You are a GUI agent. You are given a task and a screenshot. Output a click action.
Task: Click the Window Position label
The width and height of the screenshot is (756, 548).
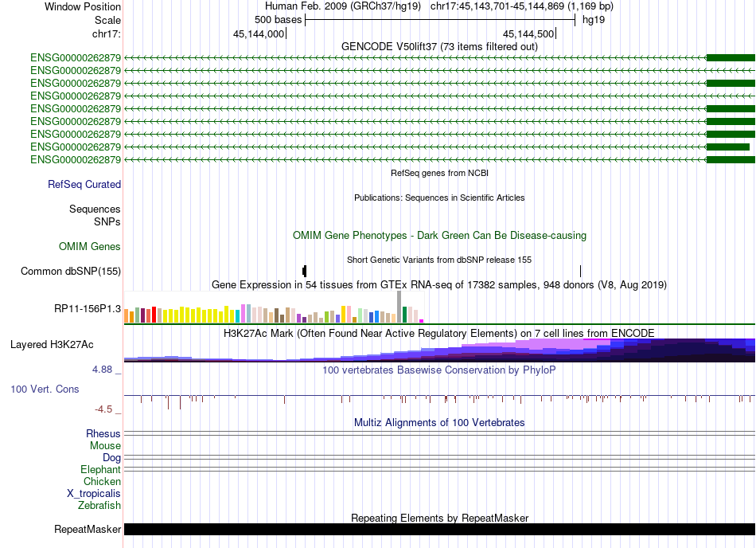click(83, 6)
